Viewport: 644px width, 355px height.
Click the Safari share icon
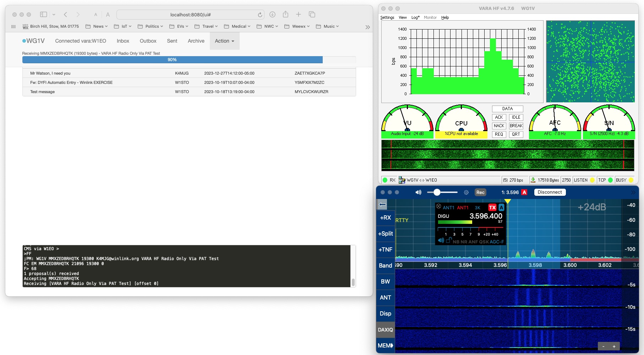pyautogui.click(x=285, y=15)
